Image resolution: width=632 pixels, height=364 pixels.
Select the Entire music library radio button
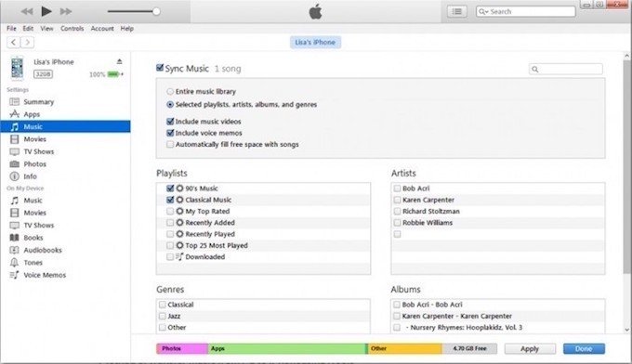click(x=170, y=92)
